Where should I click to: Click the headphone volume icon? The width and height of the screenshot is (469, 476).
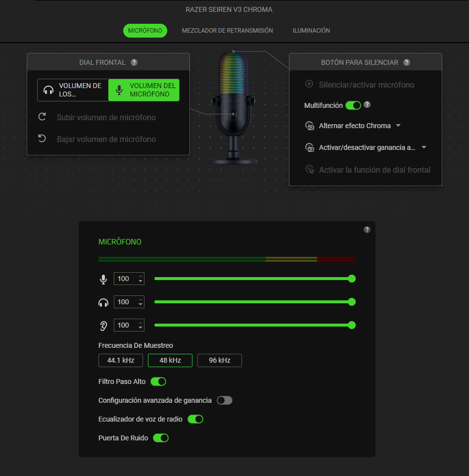[x=103, y=303]
